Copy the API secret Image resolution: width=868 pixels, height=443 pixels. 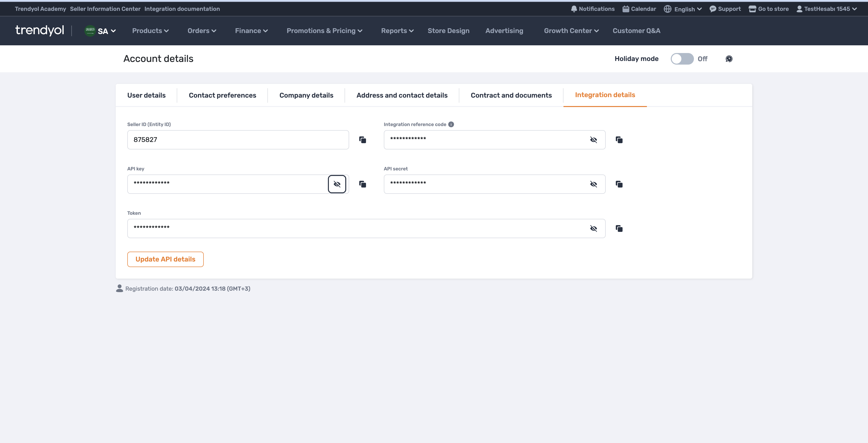pyautogui.click(x=619, y=184)
